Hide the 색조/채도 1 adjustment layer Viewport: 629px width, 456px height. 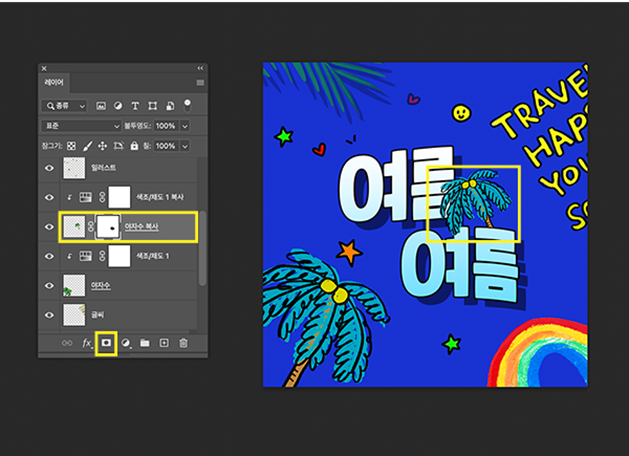click(49, 256)
